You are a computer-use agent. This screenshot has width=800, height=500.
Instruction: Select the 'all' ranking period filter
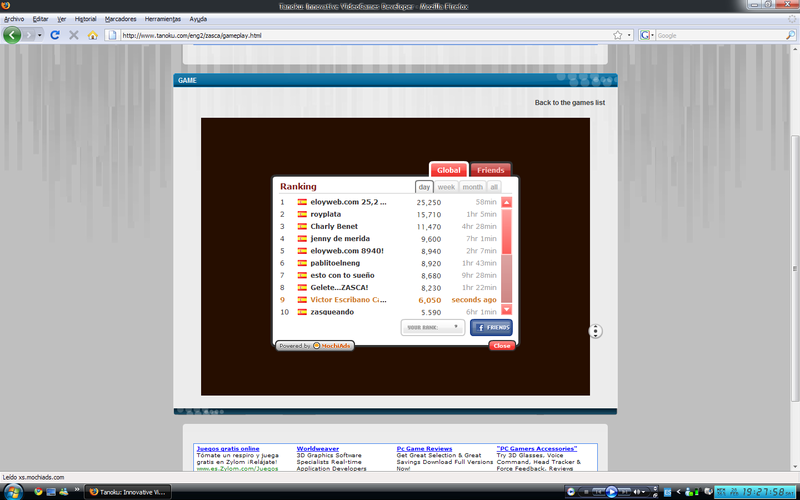493,187
